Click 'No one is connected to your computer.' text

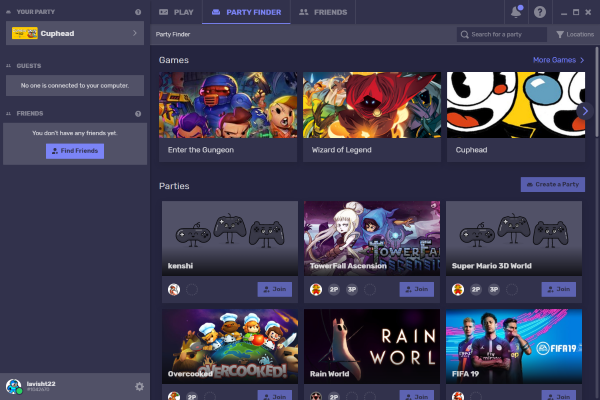pyautogui.click(x=75, y=85)
